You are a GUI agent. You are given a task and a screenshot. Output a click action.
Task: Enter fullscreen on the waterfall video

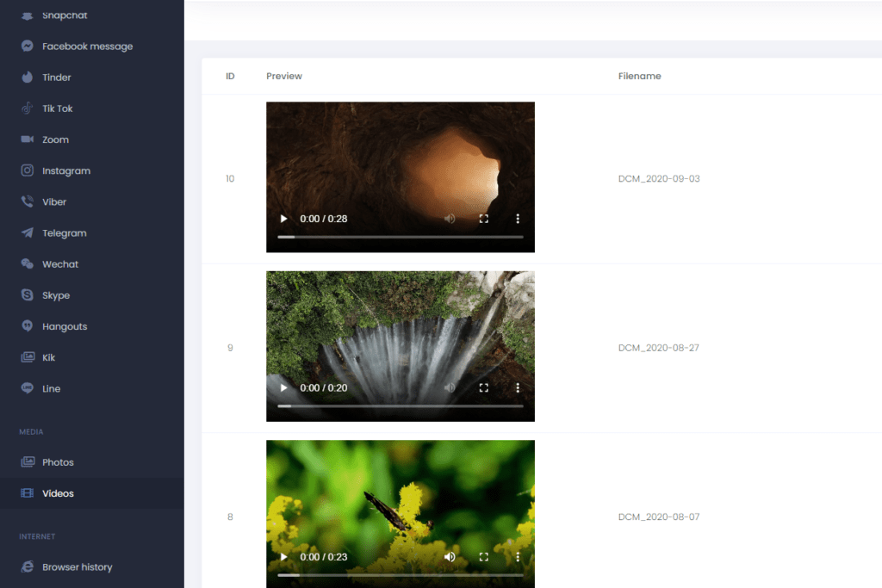[484, 388]
